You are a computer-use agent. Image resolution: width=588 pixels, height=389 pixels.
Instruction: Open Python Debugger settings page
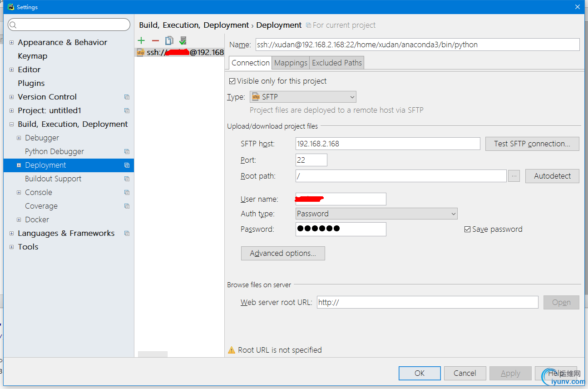click(54, 151)
